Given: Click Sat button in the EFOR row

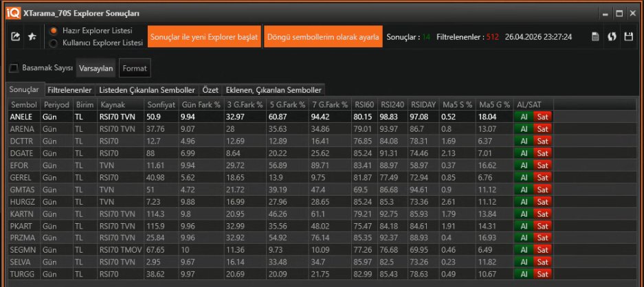Looking at the screenshot, I should coord(542,165).
